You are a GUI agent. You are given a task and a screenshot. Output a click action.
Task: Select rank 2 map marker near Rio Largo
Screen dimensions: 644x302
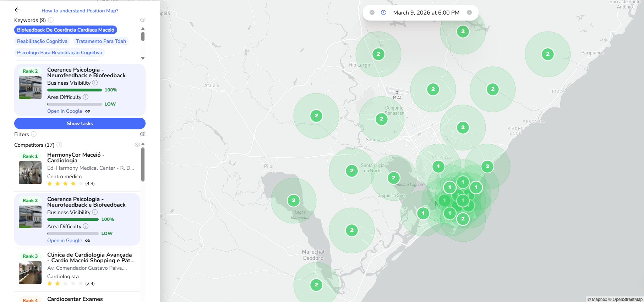coord(378,54)
